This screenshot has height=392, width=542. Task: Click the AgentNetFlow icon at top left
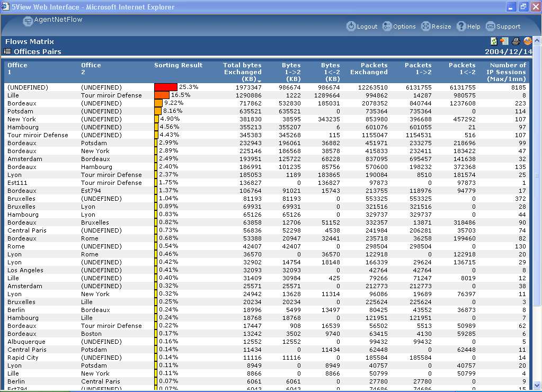pyautogui.click(x=28, y=21)
